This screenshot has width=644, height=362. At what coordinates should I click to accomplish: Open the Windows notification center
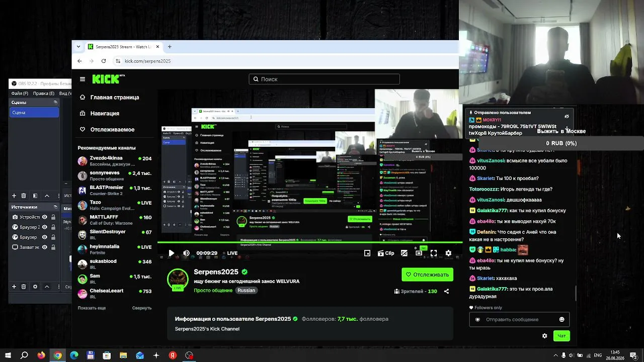(x=634, y=355)
